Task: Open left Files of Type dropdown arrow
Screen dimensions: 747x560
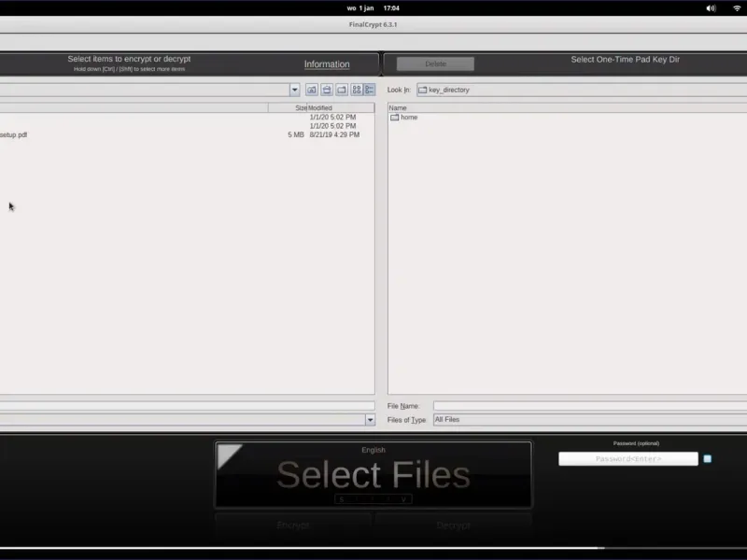Action: point(370,419)
